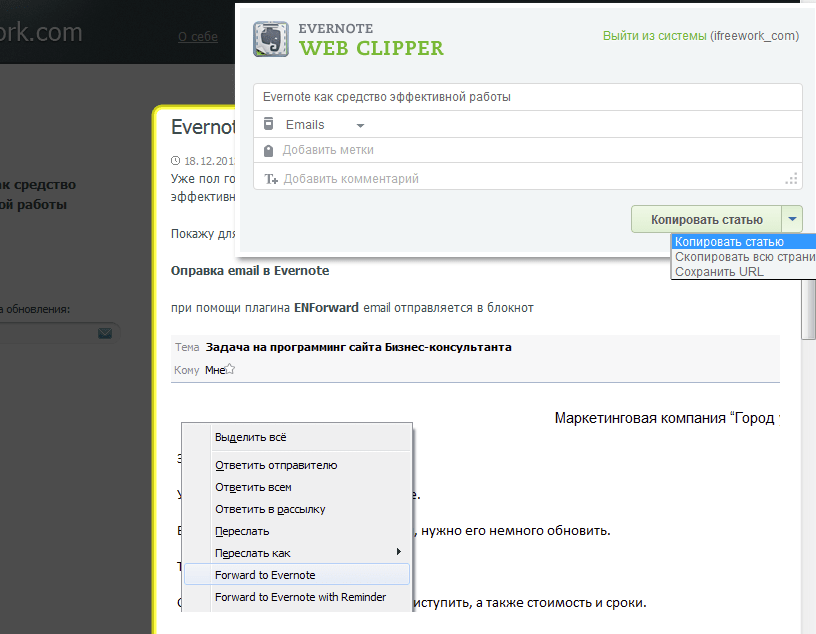Choose Сохранить URL option
The width and height of the screenshot is (816, 634).
click(x=744, y=272)
